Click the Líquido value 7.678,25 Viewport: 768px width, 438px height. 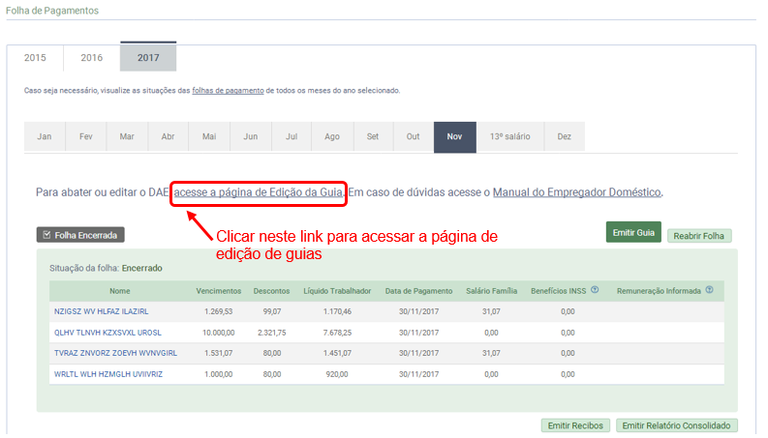[337, 333]
